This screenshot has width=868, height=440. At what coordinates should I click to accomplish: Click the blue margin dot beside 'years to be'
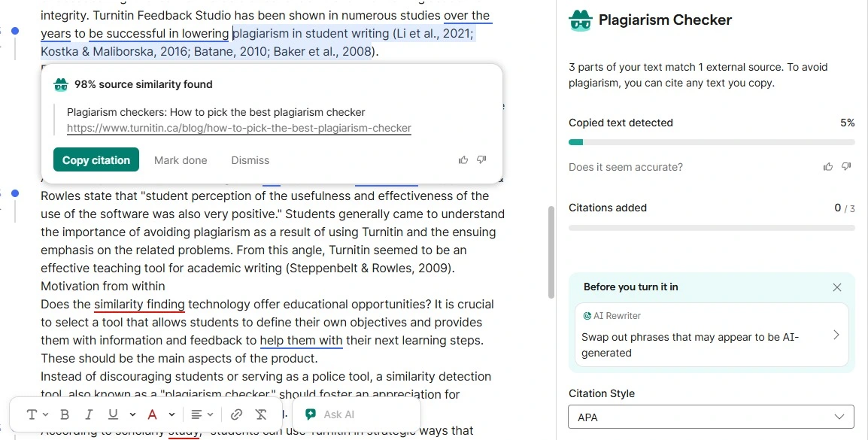pyautogui.click(x=15, y=31)
